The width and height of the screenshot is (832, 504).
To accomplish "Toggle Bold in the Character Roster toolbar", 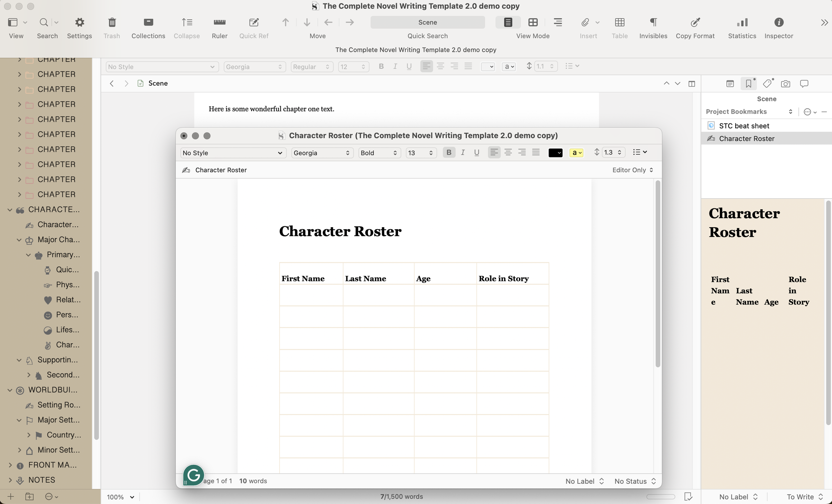I will click(x=449, y=152).
